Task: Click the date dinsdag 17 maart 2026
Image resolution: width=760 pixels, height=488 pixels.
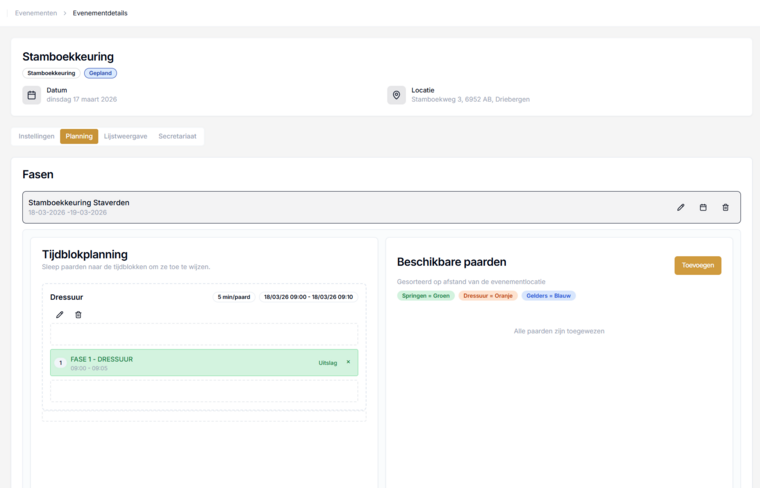Action: tap(82, 99)
